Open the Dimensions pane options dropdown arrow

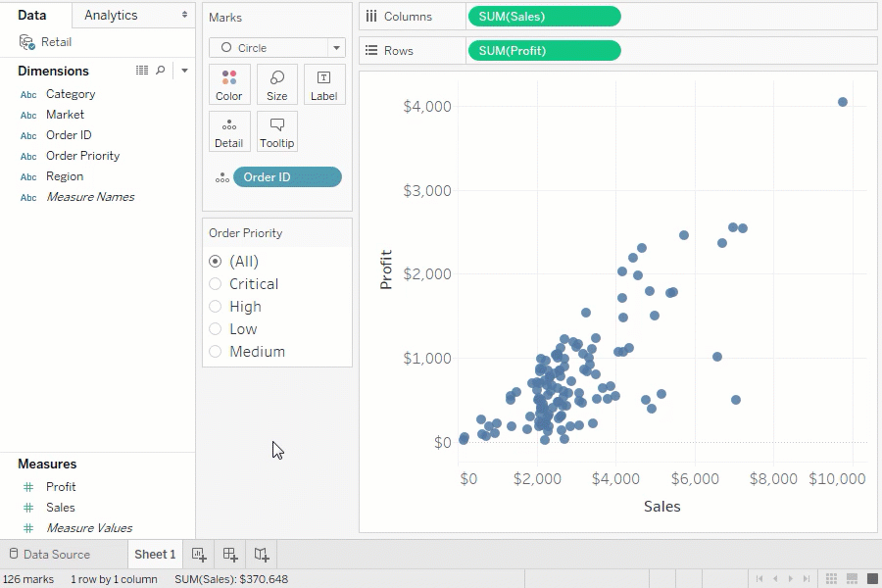click(x=184, y=70)
